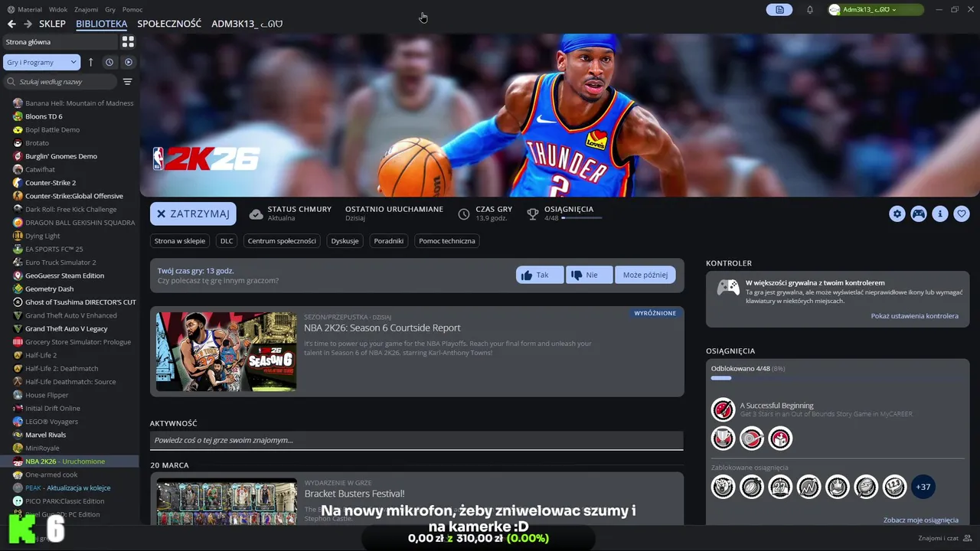Click activity comment input field
Viewport: 980px width, 551px height.
pyautogui.click(x=416, y=441)
